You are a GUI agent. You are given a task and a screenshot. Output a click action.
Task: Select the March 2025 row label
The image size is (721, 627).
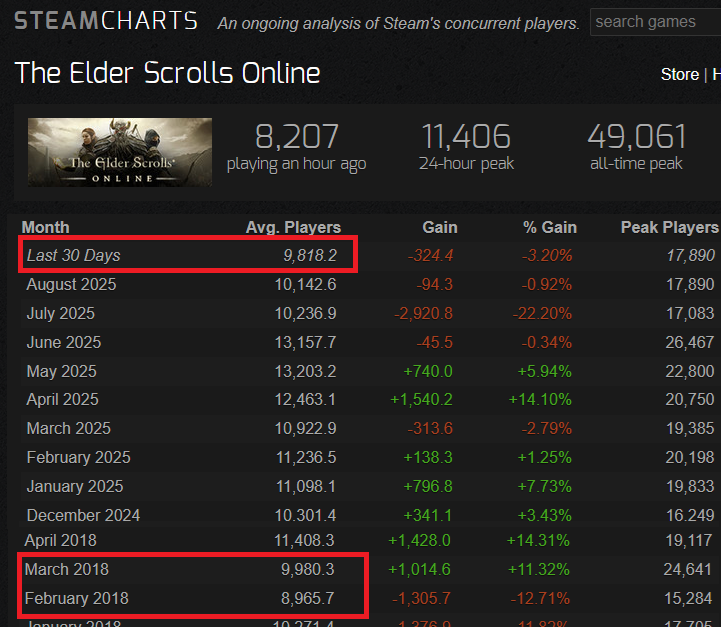69,428
